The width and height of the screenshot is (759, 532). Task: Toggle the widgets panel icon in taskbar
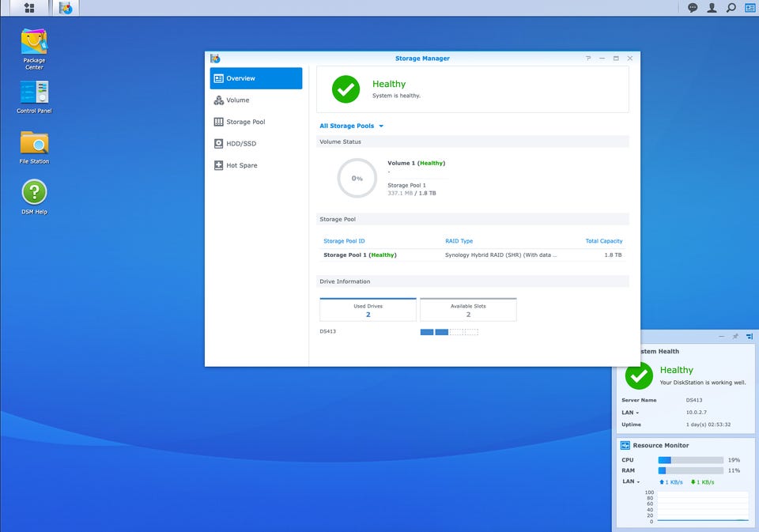click(750, 8)
